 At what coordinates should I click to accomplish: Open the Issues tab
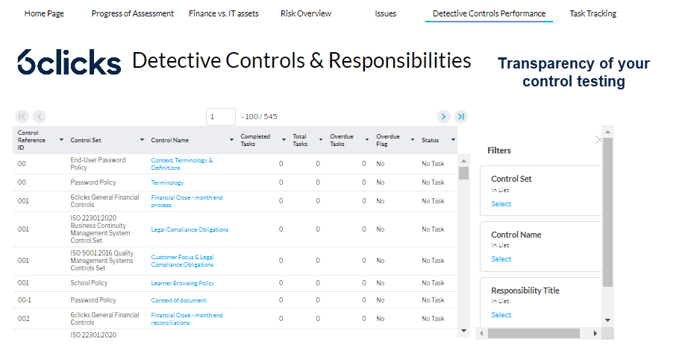pos(385,14)
